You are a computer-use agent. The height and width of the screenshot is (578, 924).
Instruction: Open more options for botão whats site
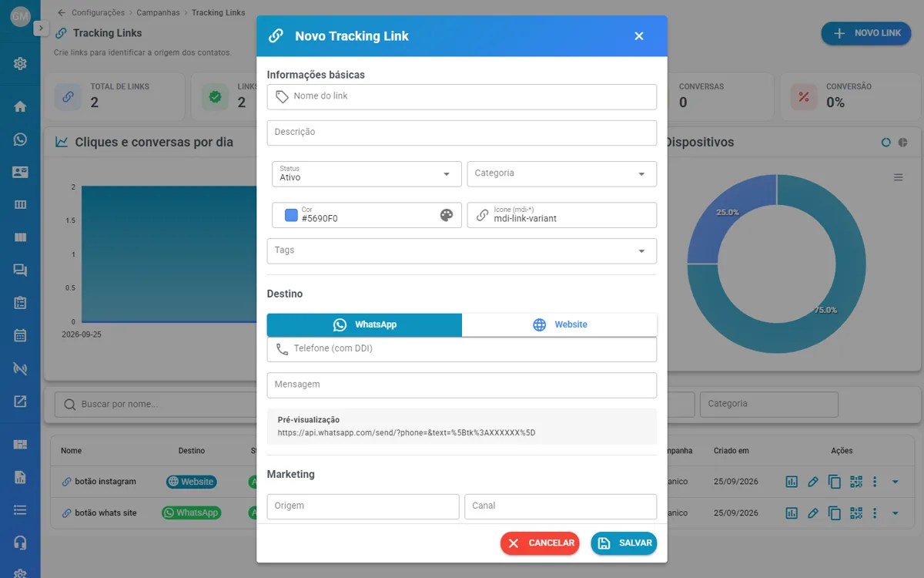(875, 513)
